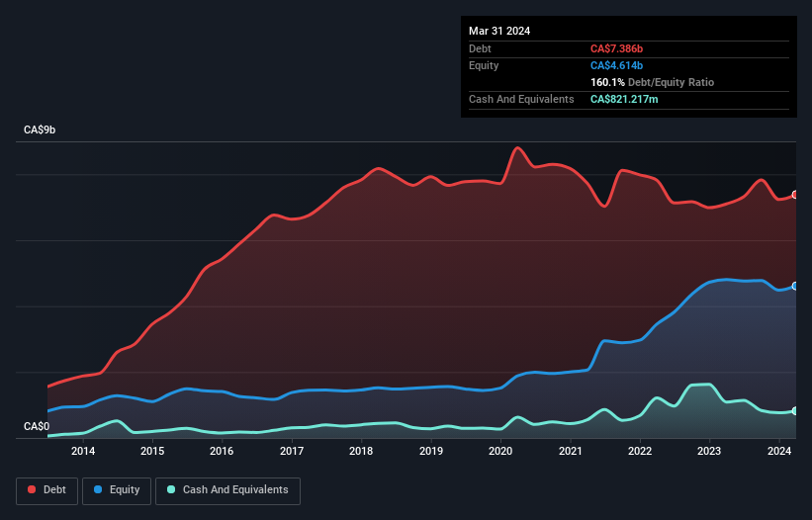The image size is (812, 520).
Task: Toggle the Equity series legend button
Action: click(117, 490)
